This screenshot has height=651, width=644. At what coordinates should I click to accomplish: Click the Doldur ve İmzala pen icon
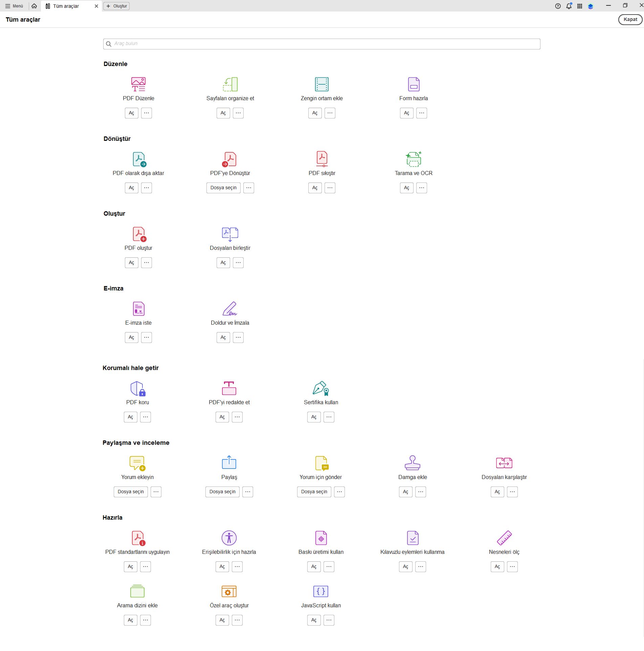point(229,309)
